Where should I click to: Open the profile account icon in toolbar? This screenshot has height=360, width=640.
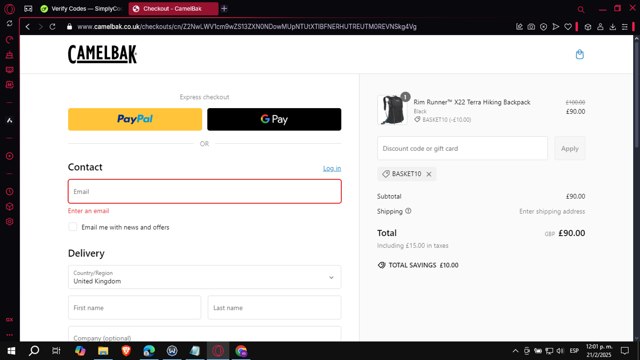tap(600, 27)
